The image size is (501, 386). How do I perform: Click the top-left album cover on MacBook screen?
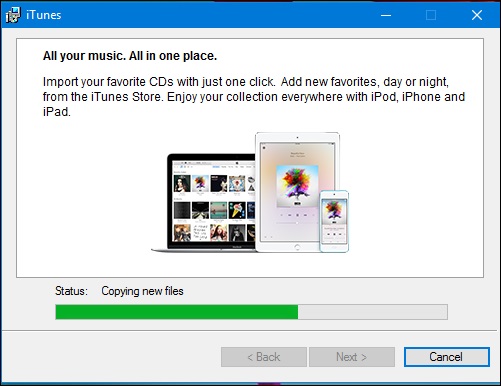point(182,183)
